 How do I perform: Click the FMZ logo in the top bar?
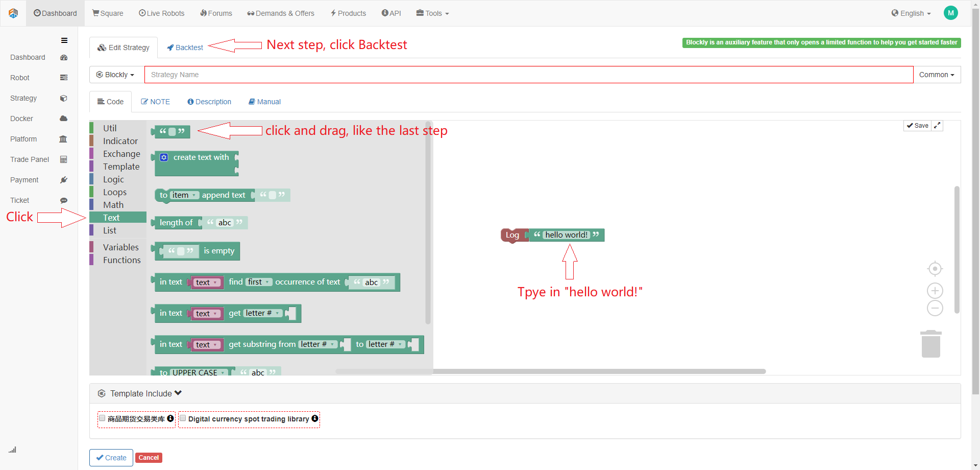click(13, 13)
